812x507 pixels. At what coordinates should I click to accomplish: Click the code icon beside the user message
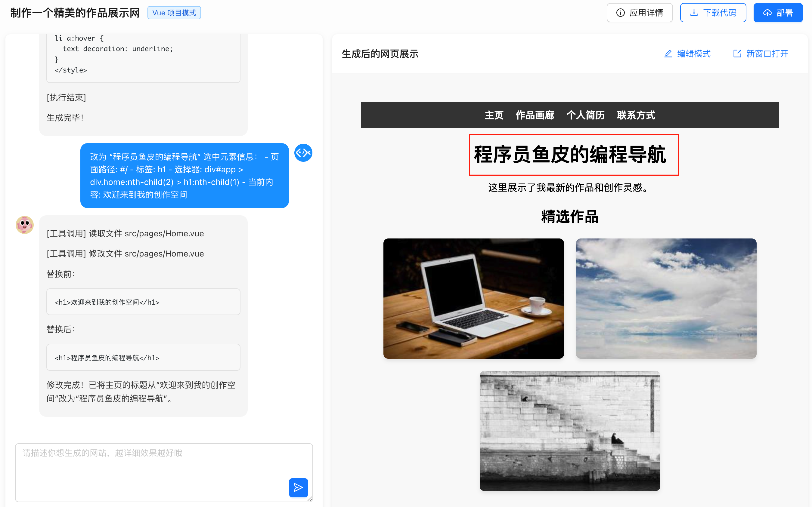click(303, 153)
